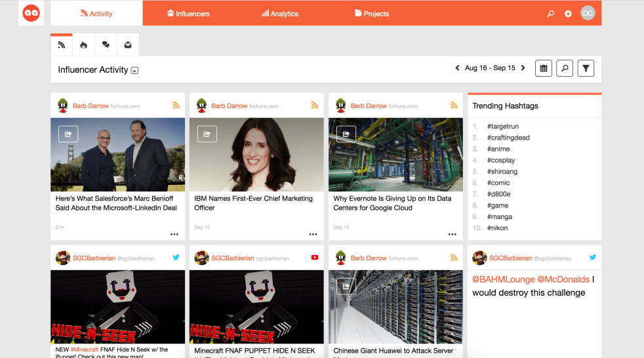The height and width of the screenshot is (358, 644).
Task: Open the Chinese Giant Huawei article title
Action: [x=393, y=351]
